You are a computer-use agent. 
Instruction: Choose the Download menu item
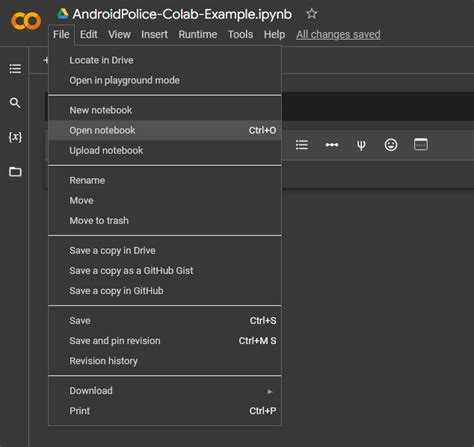tap(165, 391)
